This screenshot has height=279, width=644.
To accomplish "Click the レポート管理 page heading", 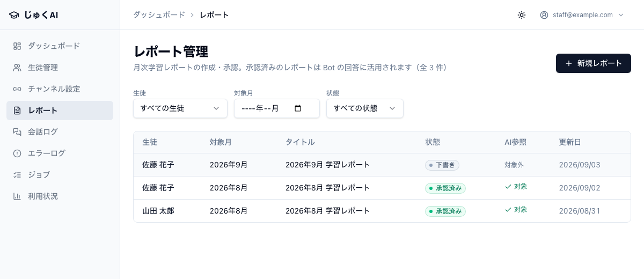I will pos(171,52).
